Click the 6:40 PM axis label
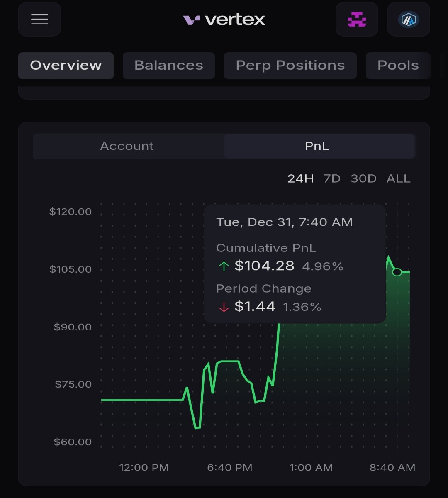 [230, 468]
